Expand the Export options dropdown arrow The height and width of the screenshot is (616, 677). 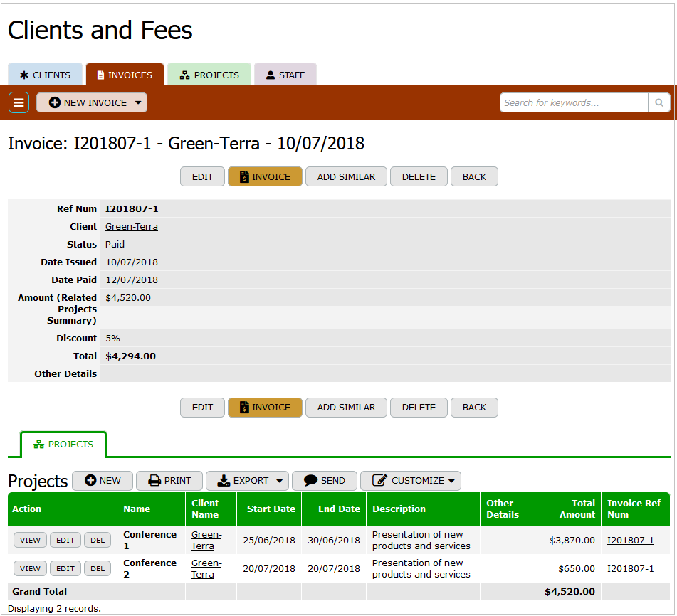280,481
